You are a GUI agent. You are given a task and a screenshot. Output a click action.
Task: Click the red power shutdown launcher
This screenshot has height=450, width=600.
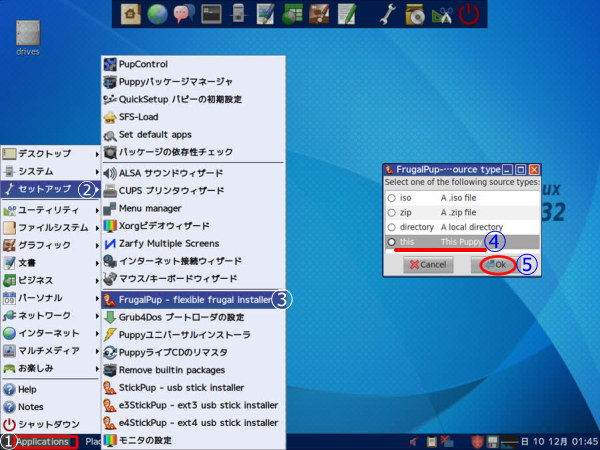pos(469,14)
